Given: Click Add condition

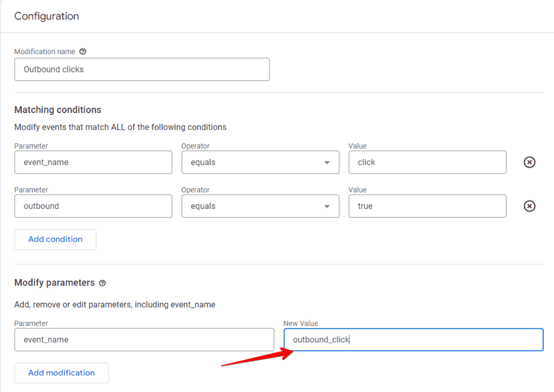Looking at the screenshot, I should (x=55, y=239).
